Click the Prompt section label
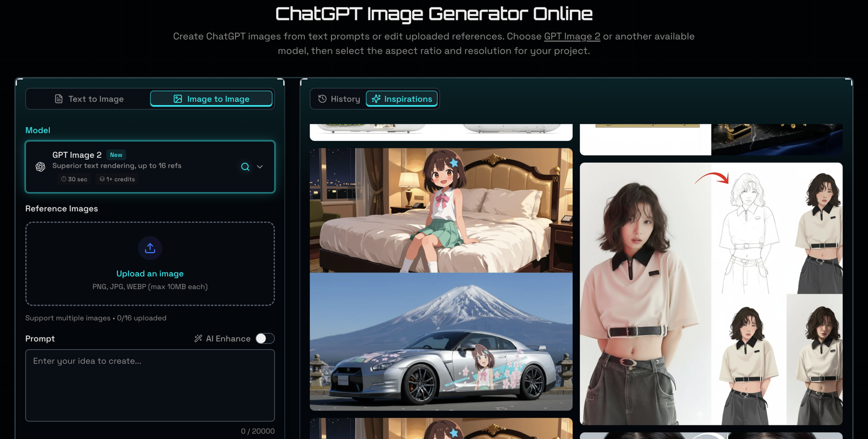 click(40, 339)
